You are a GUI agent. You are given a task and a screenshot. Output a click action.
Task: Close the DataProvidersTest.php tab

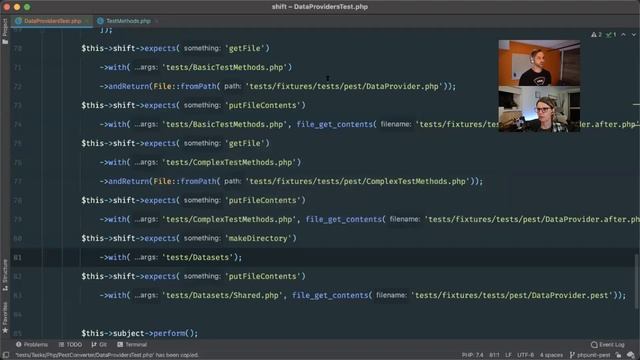point(87,21)
